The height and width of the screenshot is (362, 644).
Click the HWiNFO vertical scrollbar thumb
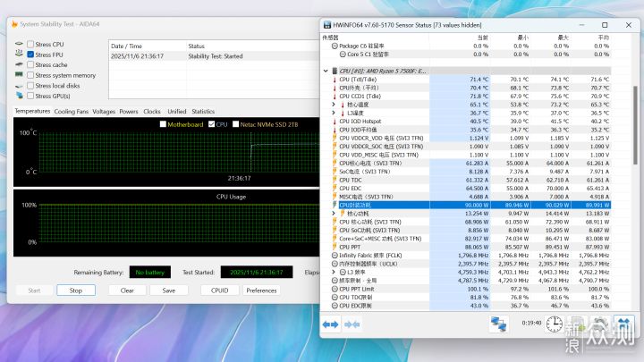pos(635,125)
